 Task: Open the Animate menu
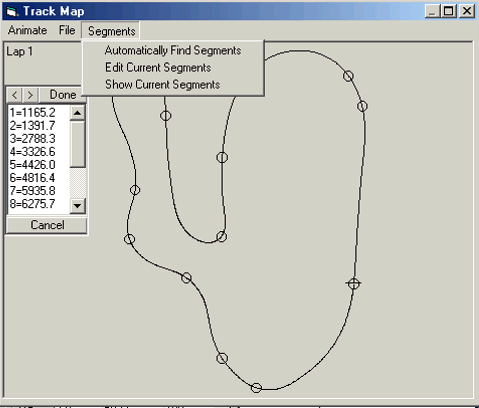27,30
